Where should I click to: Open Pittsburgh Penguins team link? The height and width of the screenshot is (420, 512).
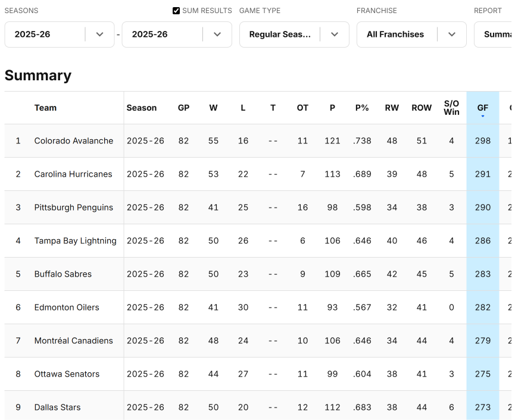[x=73, y=207]
